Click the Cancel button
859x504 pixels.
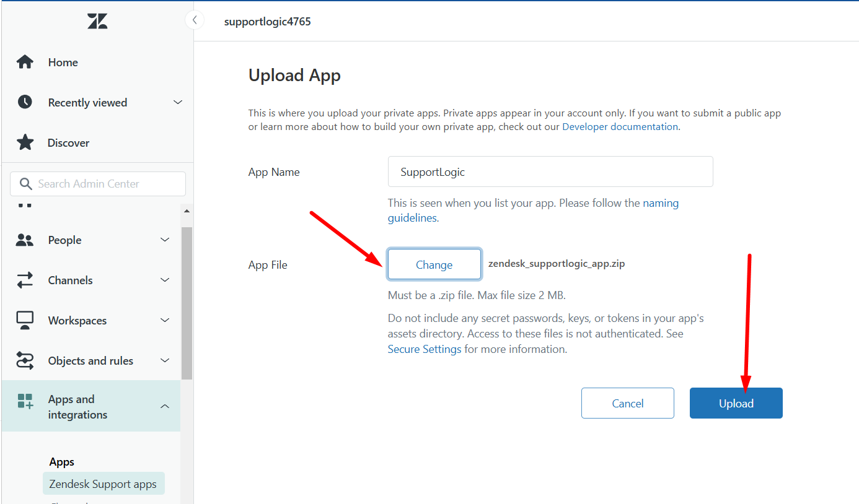coord(628,403)
